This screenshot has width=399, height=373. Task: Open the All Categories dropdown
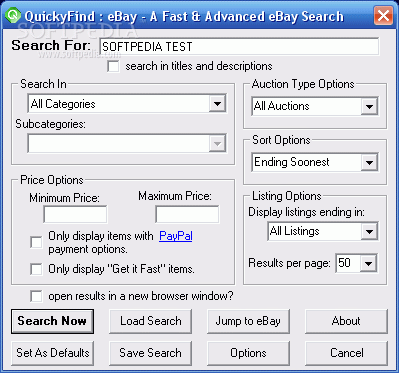point(127,104)
